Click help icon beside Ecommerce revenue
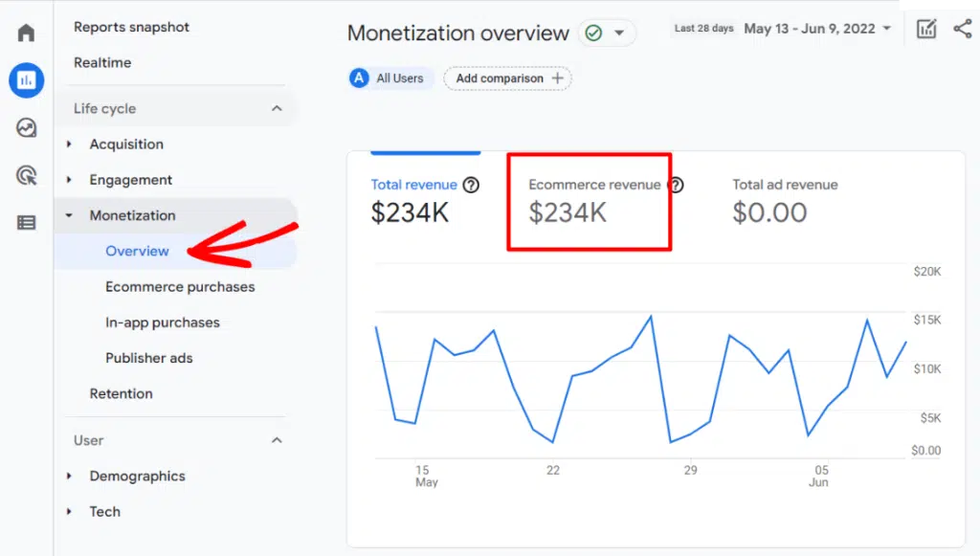980x556 pixels. click(676, 185)
